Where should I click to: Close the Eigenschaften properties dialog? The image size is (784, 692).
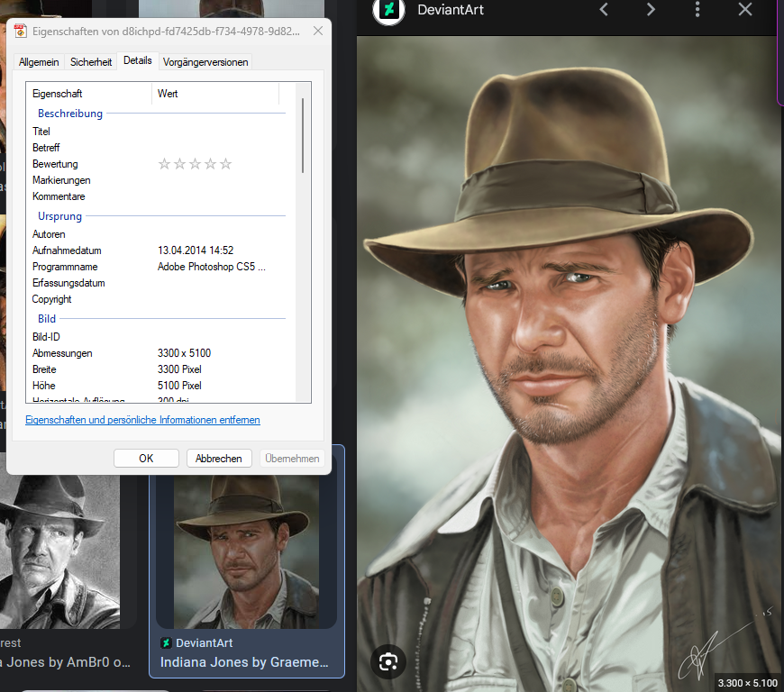[317, 31]
